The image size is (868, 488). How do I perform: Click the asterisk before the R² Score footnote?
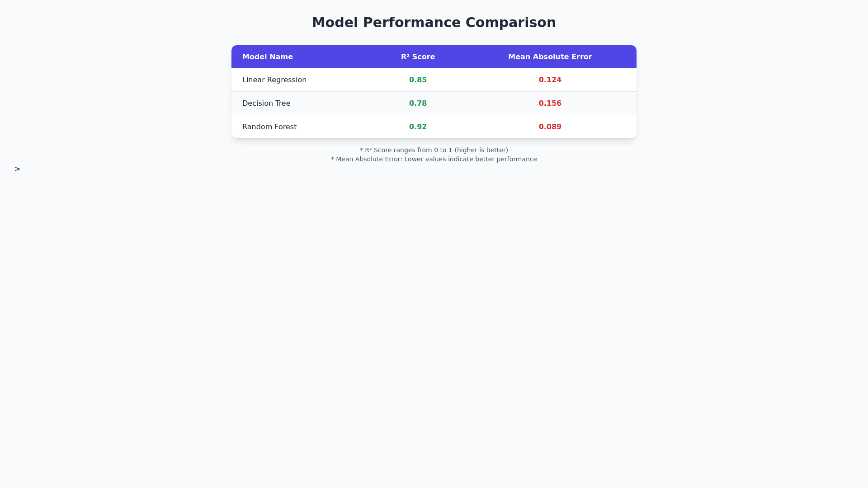(x=361, y=150)
